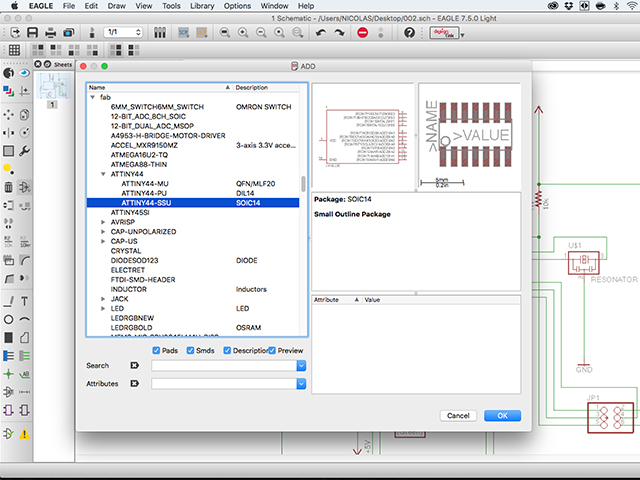Viewport: 640px width, 480px height.
Task: Run a ULP via ULP icon
Action: click(202, 33)
